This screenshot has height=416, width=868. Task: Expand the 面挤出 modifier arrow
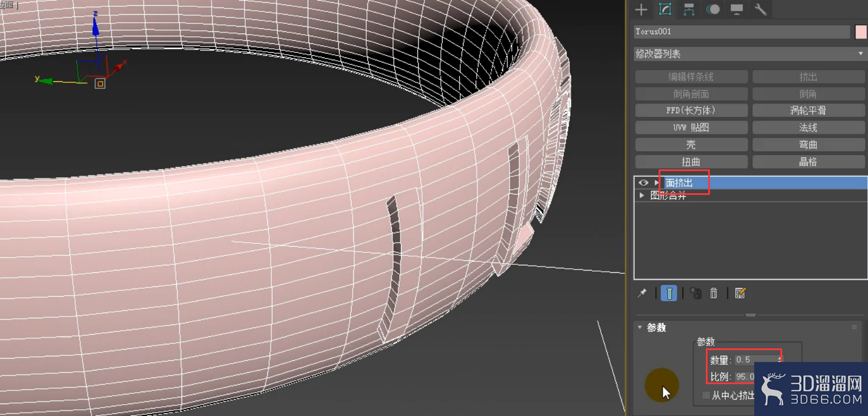tap(657, 183)
